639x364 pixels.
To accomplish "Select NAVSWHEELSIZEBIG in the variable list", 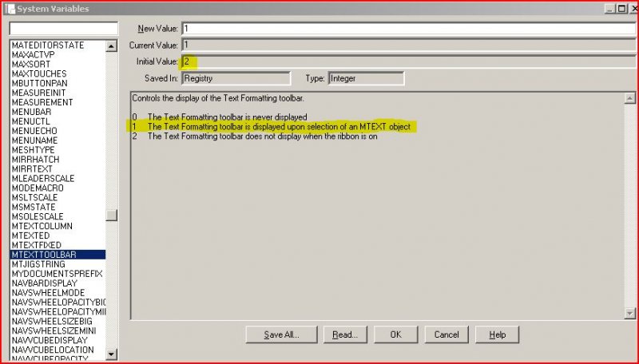I will (x=58, y=321).
